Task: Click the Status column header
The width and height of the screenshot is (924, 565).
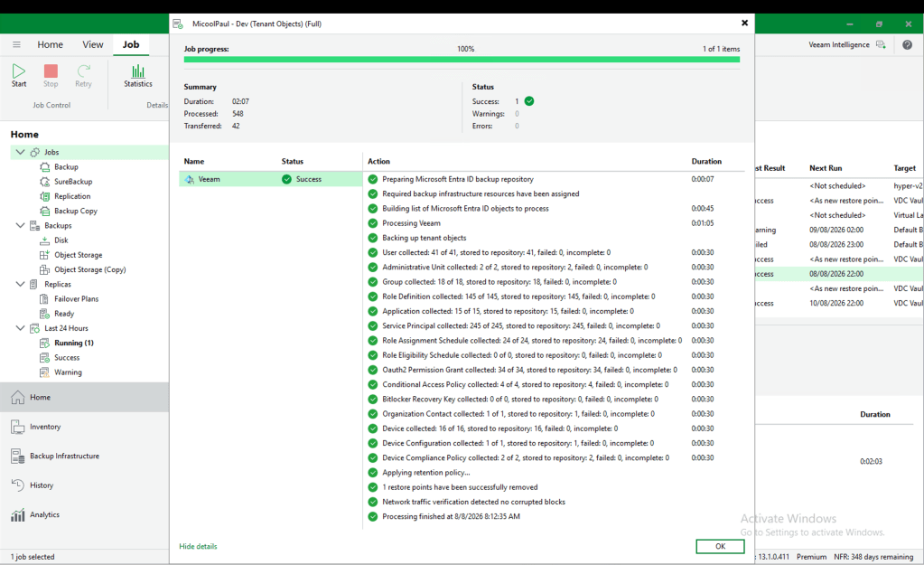Action: (x=293, y=161)
